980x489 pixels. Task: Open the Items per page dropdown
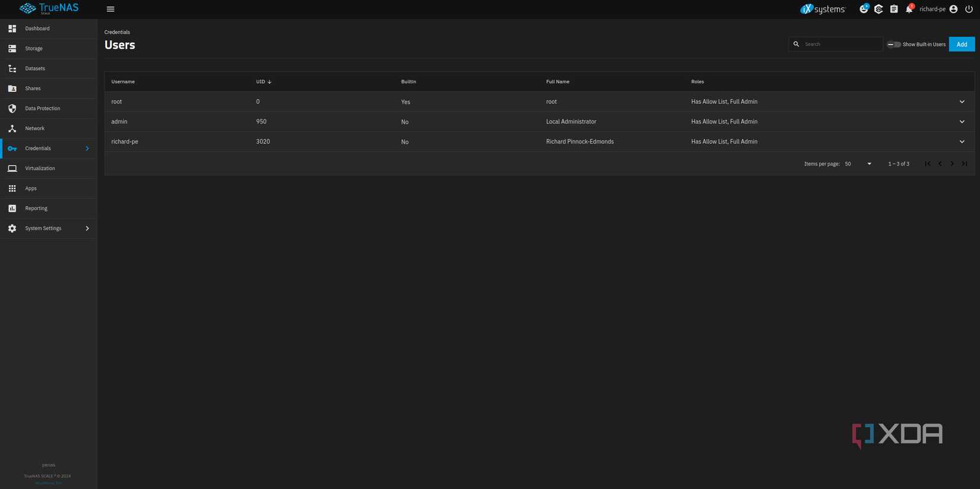point(858,164)
